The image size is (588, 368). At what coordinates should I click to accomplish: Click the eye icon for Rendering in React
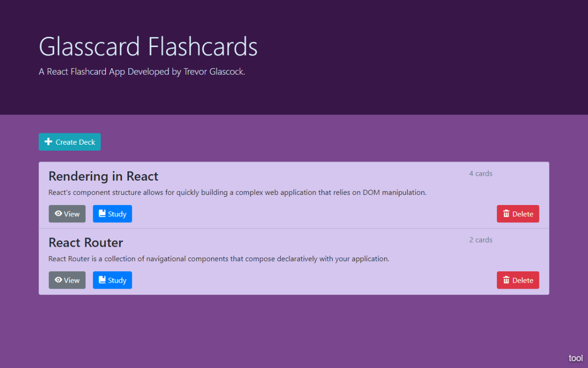pyautogui.click(x=58, y=214)
